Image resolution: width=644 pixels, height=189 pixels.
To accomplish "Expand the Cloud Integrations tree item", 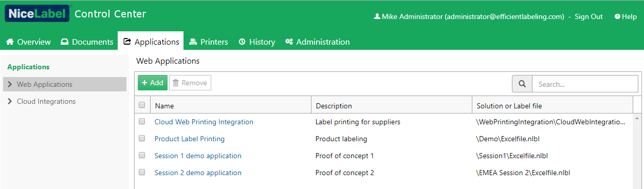I will (x=10, y=101).
